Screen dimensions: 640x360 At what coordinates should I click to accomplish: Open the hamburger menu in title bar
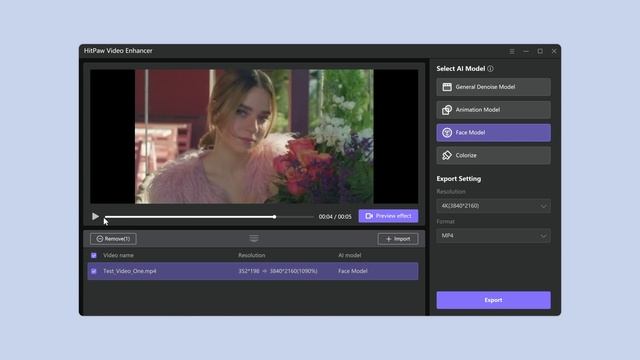click(512, 51)
